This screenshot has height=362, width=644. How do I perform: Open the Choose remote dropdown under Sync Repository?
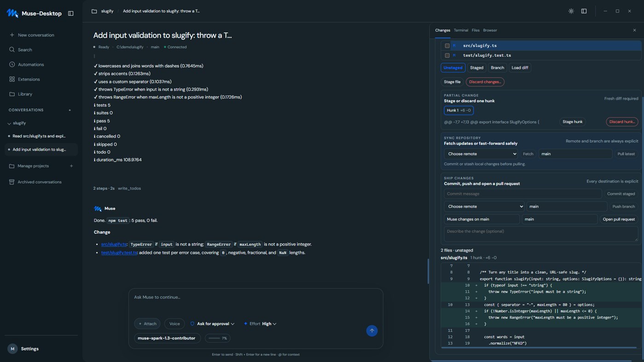point(481,154)
